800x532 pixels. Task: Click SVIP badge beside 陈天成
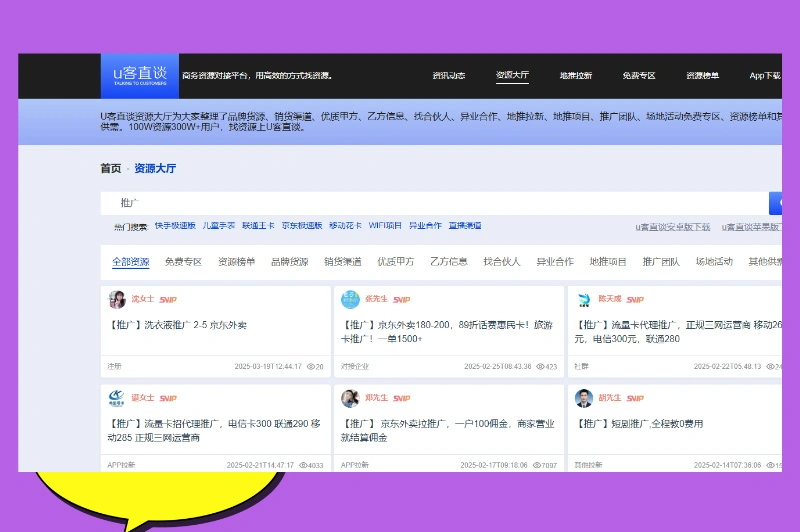pyautogui.click(x=635, y=300)
